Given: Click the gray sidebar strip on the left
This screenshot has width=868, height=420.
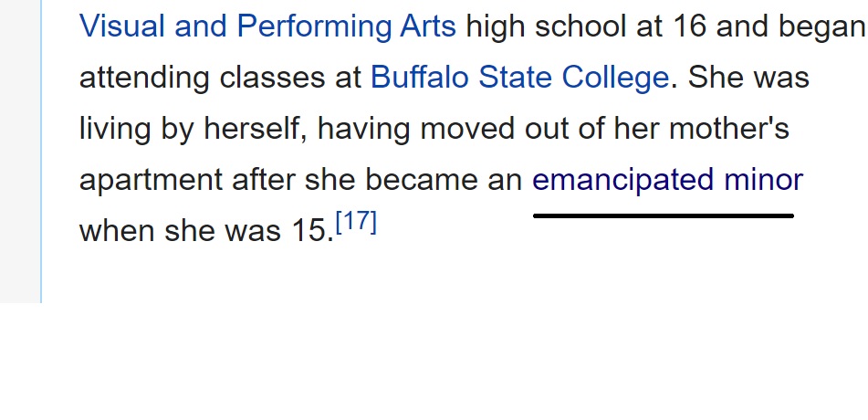Looking at the screenshot, I should (x=20, y=152).
